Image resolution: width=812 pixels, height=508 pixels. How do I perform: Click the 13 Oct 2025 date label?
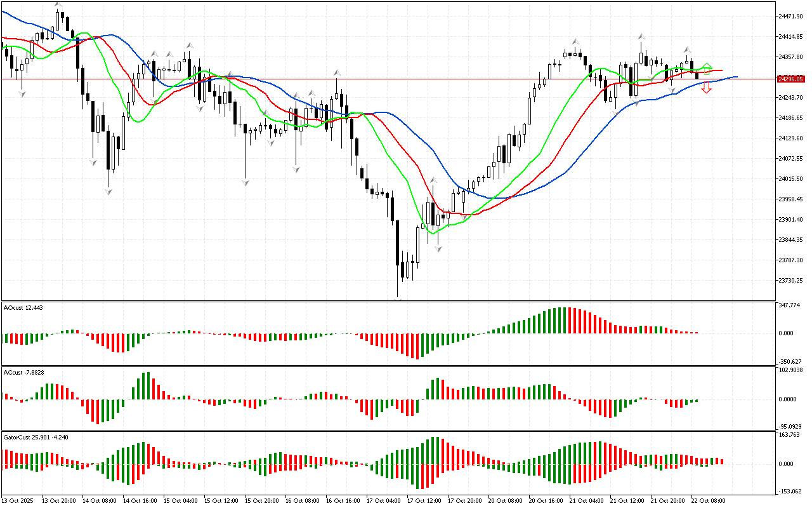20,500
